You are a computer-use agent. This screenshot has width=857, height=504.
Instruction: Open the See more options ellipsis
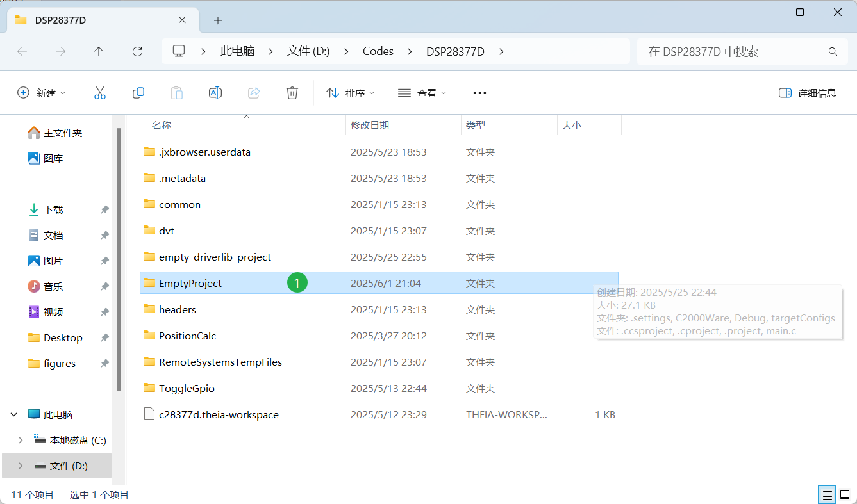coord(479,93)
